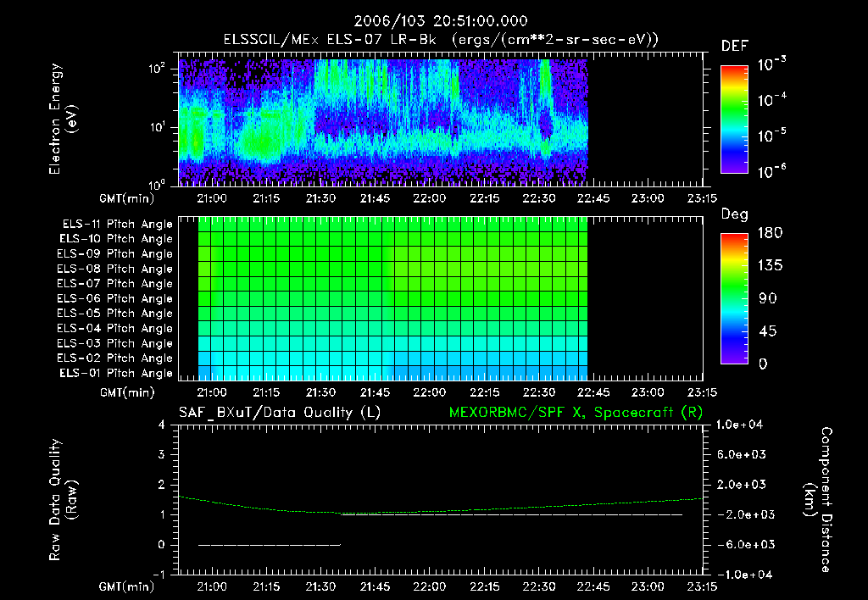
Task: Click the ELS-09 Pitch Angle row label
Action: 115,254
